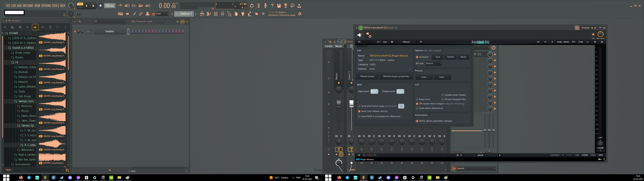
Task: Open the Drum Loops folder
Action: tap(23, 53)
